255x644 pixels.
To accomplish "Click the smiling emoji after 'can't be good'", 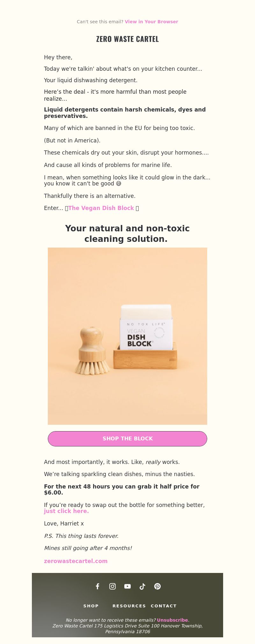I will (x=119, y=184).
